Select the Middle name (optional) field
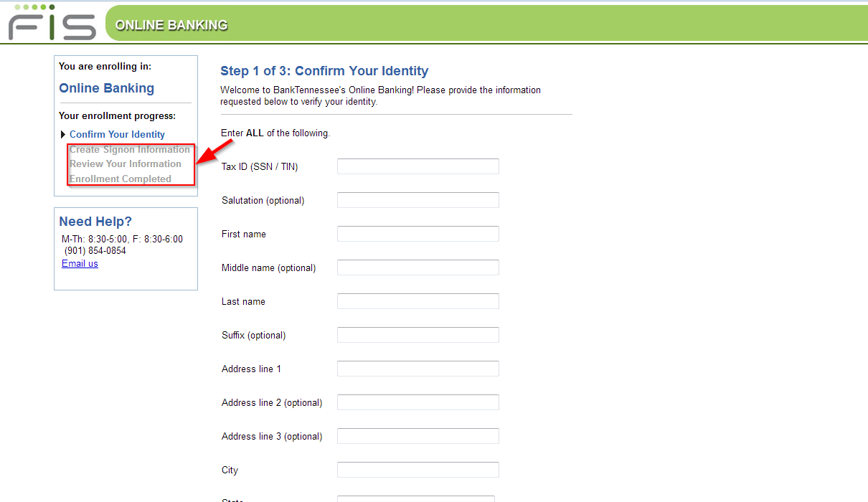 pos(418,267)
